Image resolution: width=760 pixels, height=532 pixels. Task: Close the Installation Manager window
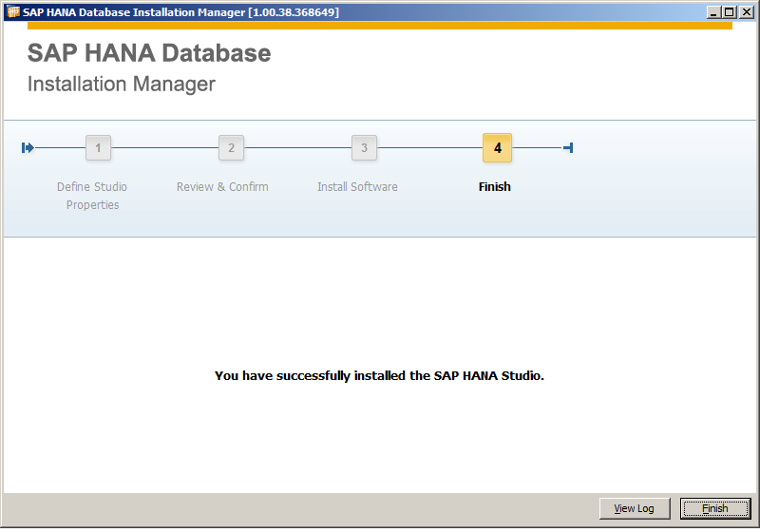tap(747, 12)
